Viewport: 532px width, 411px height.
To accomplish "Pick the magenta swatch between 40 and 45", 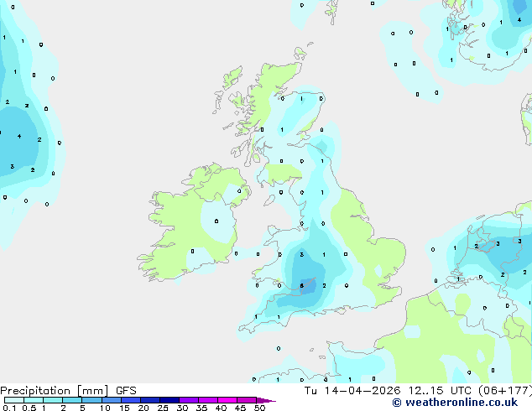I will tap(227, 400).
